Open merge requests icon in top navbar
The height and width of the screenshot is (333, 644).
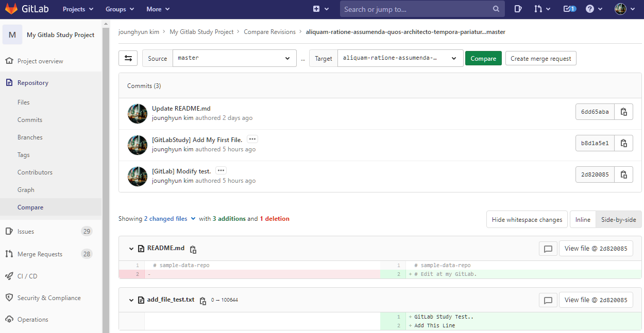click(542, 9)
